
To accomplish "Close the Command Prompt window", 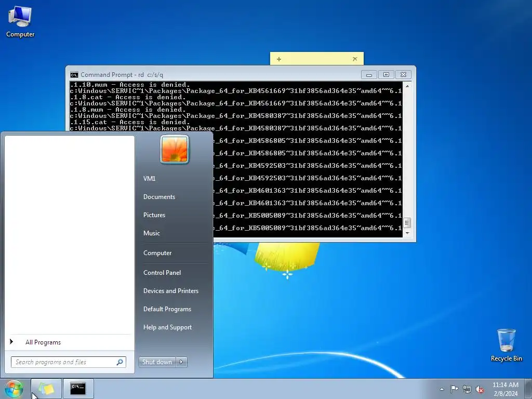I will click(403, 75).
